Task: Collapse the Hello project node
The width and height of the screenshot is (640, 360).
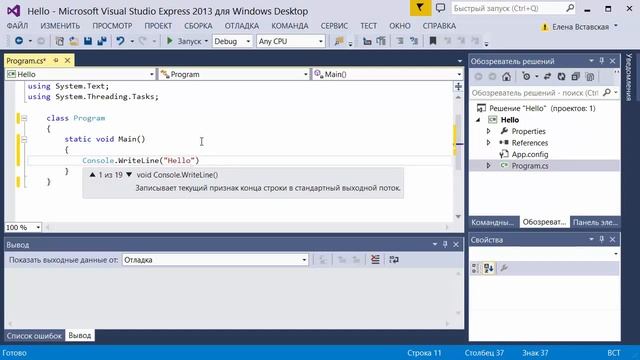Action: [x=478, y=120]
